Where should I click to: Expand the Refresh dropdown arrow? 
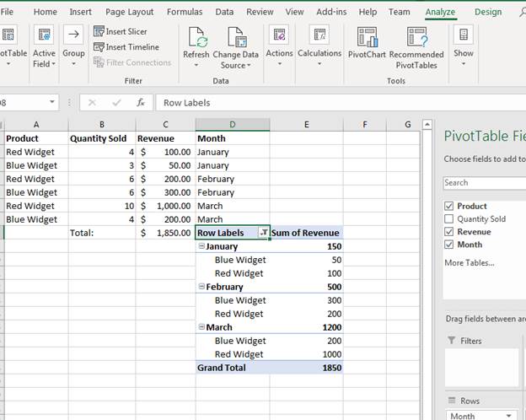(x=196, y=65)
